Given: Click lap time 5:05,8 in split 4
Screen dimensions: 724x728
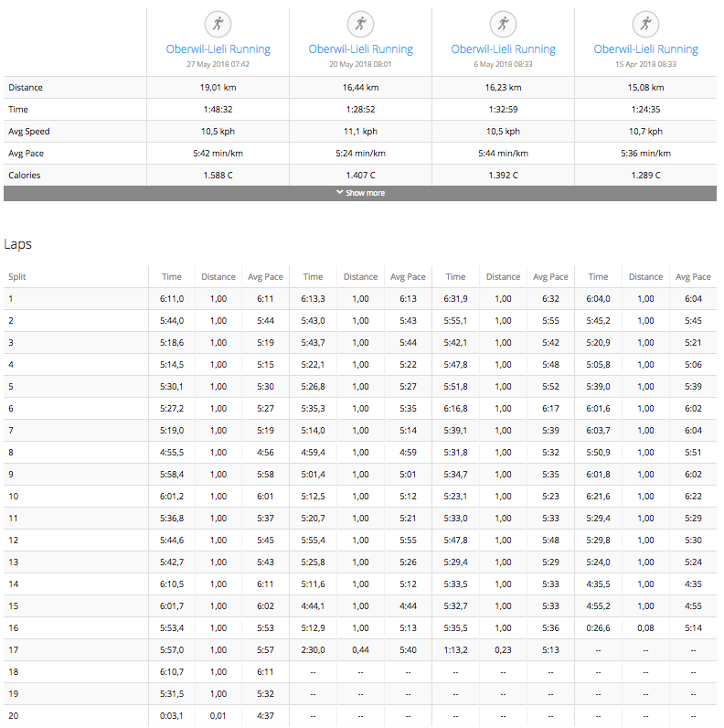Looking at the screenshot, I should click(598, 365).
